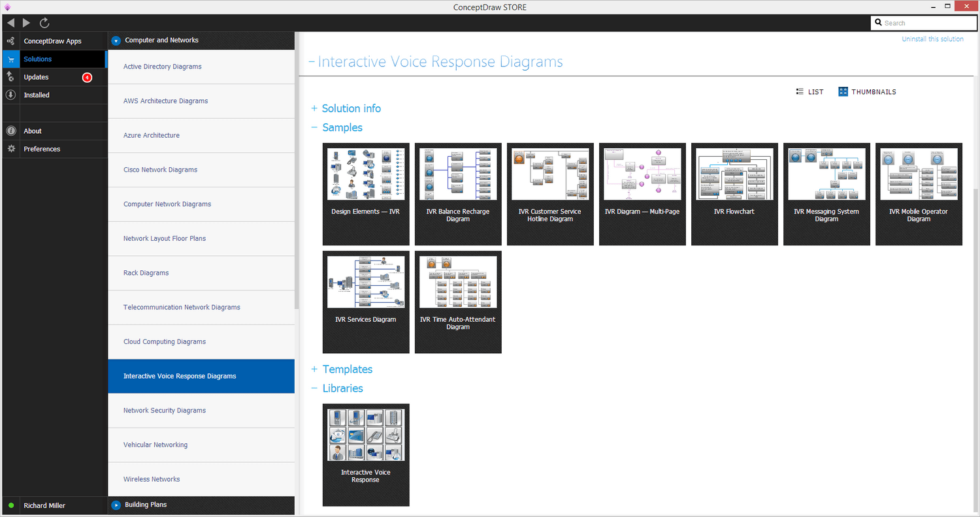Select Interactive Voice Response Diagrams in list
Image resolution: width=980 pixels, height=517 pixels.
click(x=201, y=376)
